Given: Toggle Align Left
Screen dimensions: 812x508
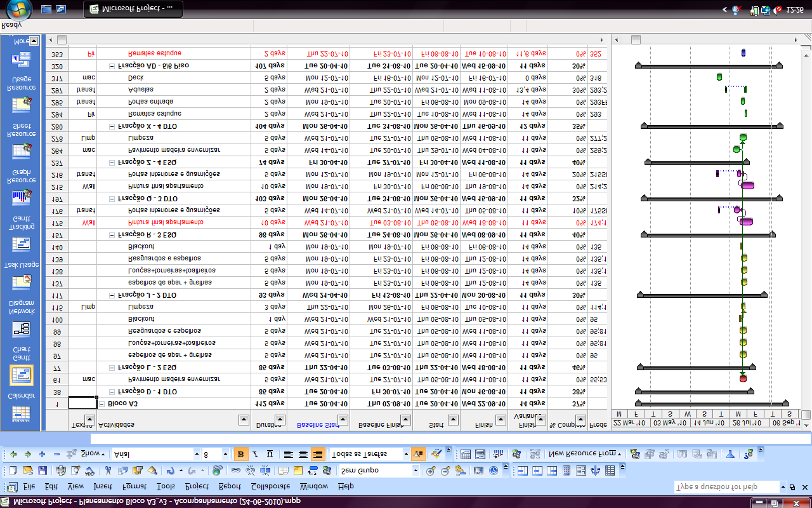Looking at the screenshot, I should [x=288, y=454].
